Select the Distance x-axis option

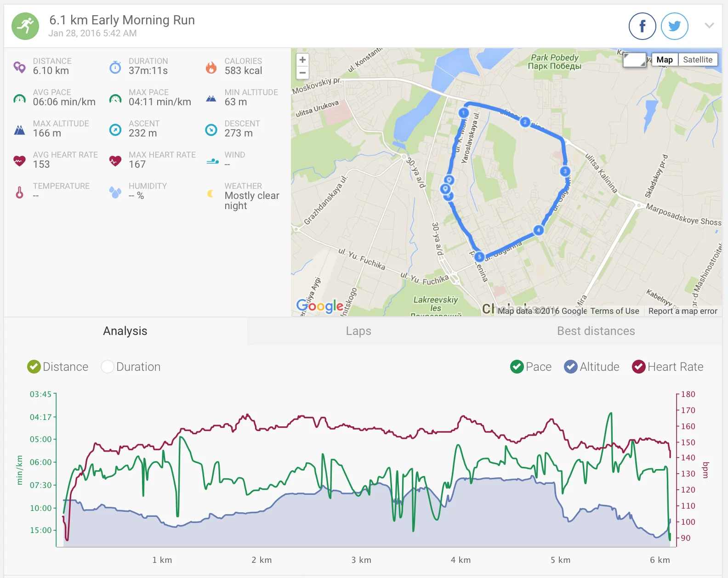pos(34,367)
